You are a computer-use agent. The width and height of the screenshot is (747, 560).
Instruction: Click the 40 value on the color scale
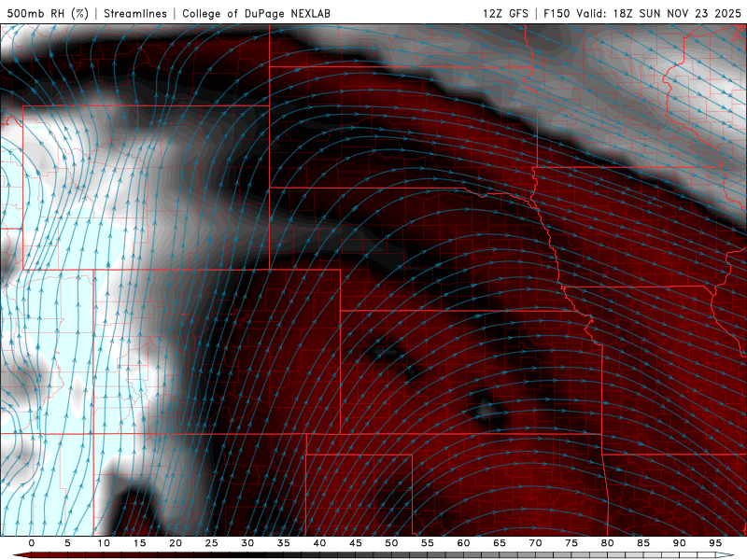click(x=319, y=543)
